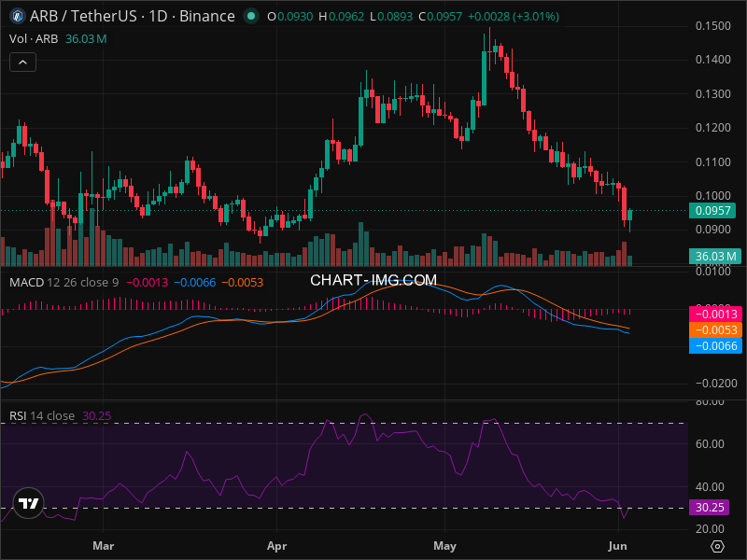747x560 pixels.
Task: Click the signal line value tag −0.0053
Action: tap(715, 330)
